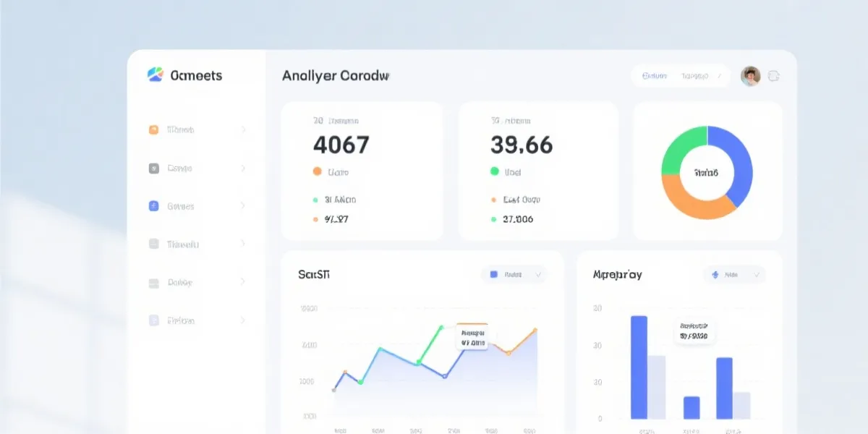Image resolution: width=868 pixels, height=434 pixels.
Task: Select the orange icon of the first sidebar item
Action: tap(153, 130)
